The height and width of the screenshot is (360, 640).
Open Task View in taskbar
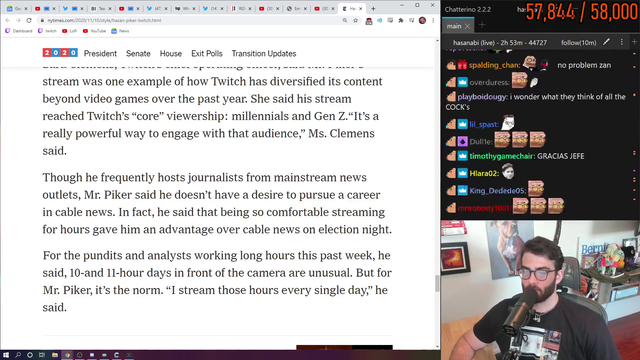[42, 355]
